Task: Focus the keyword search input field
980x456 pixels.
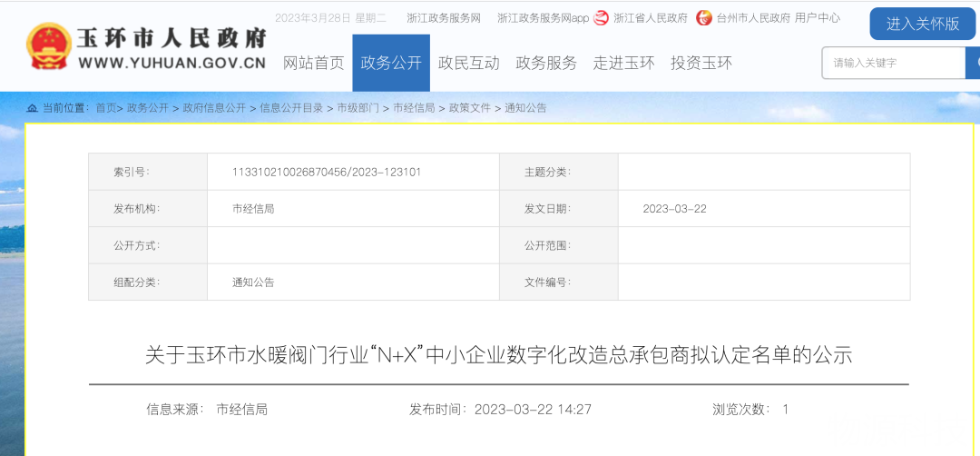Action: coord(893,63)
